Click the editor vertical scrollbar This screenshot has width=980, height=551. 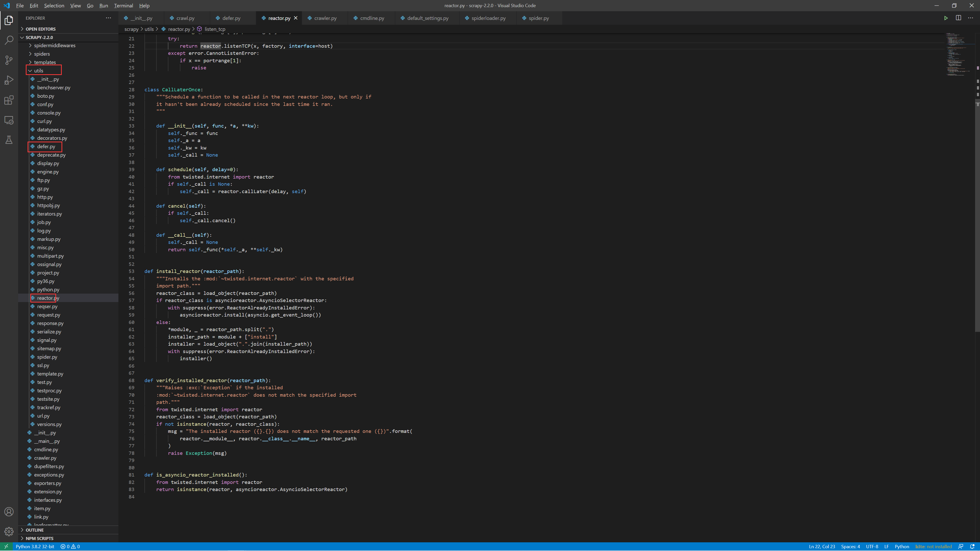[x=977, y=183]
